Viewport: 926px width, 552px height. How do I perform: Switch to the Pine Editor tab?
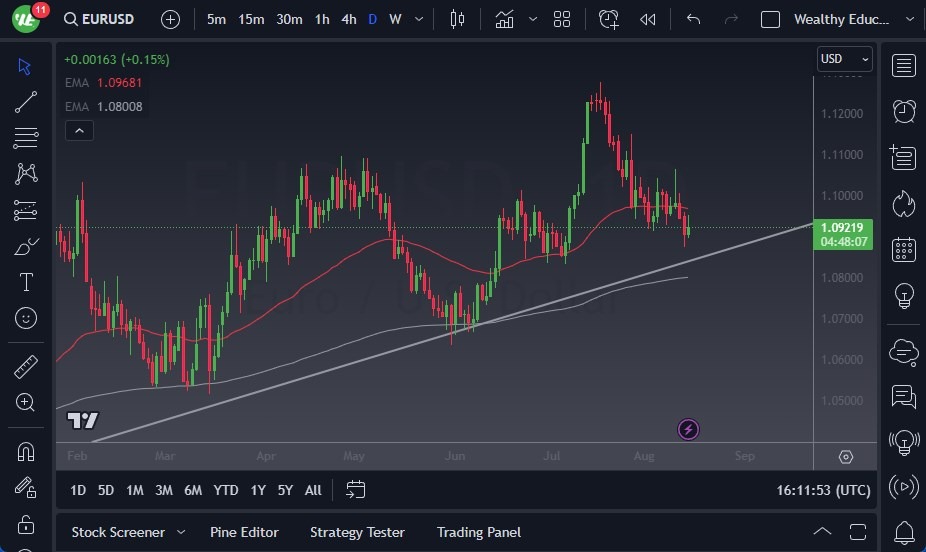[x=244, y=532]
